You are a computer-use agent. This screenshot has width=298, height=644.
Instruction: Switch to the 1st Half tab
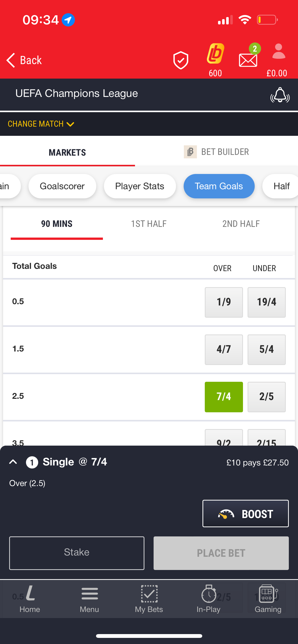(149, 224)
